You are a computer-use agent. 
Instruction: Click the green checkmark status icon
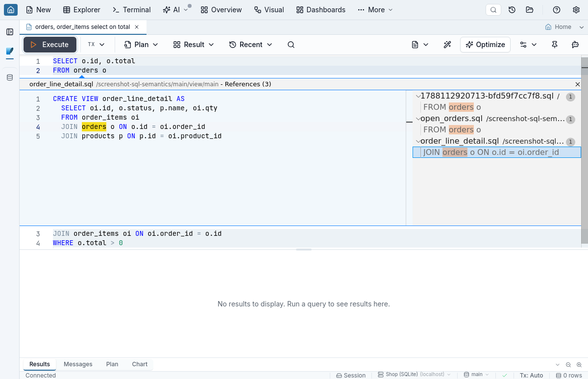(x=505, y=375)
